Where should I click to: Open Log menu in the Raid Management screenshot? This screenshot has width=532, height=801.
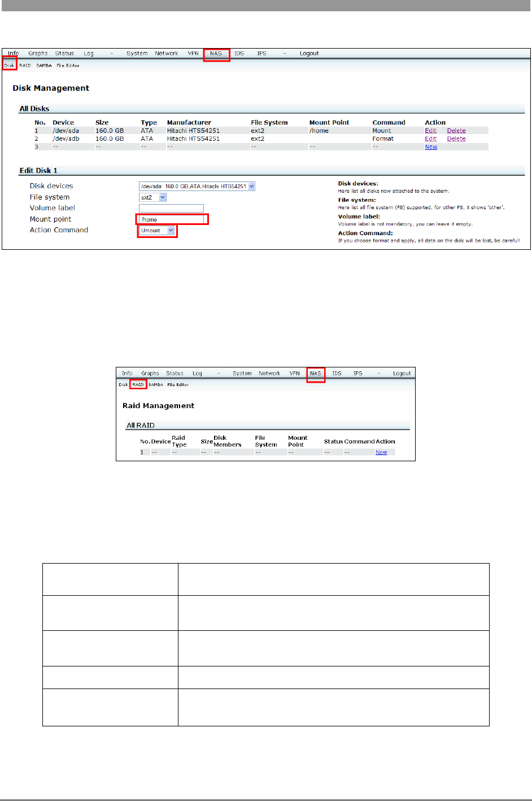point(197,374)
